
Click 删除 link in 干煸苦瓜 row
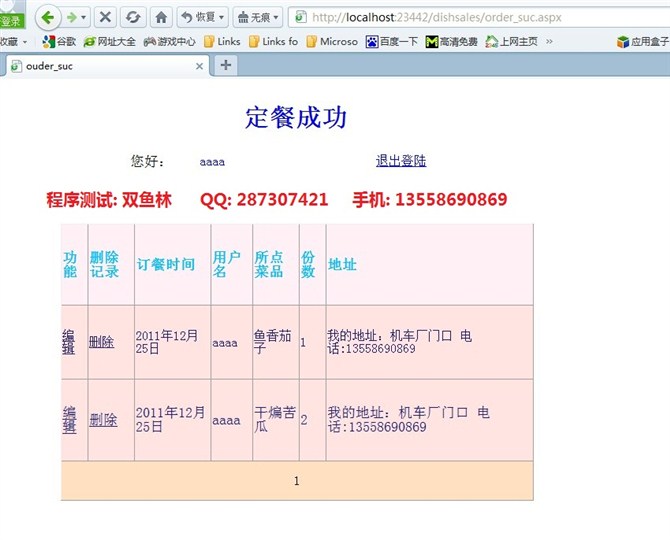pyautogui.click(x=103, y=420)
